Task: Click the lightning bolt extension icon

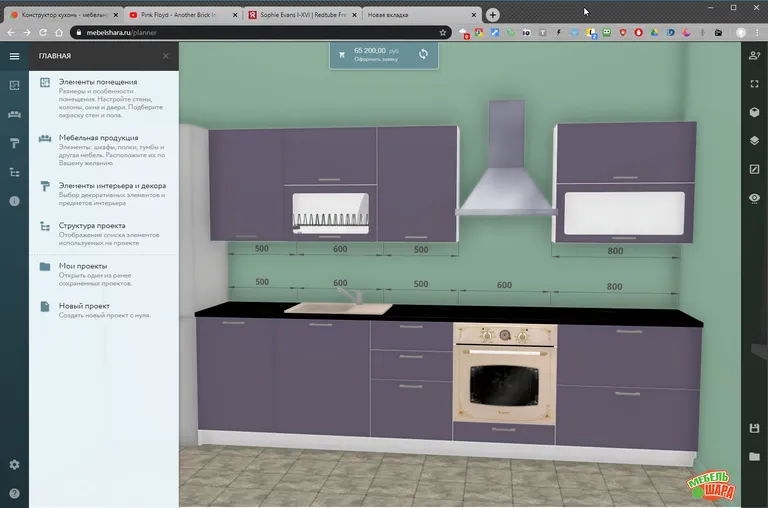Action: tap(558, 32)
